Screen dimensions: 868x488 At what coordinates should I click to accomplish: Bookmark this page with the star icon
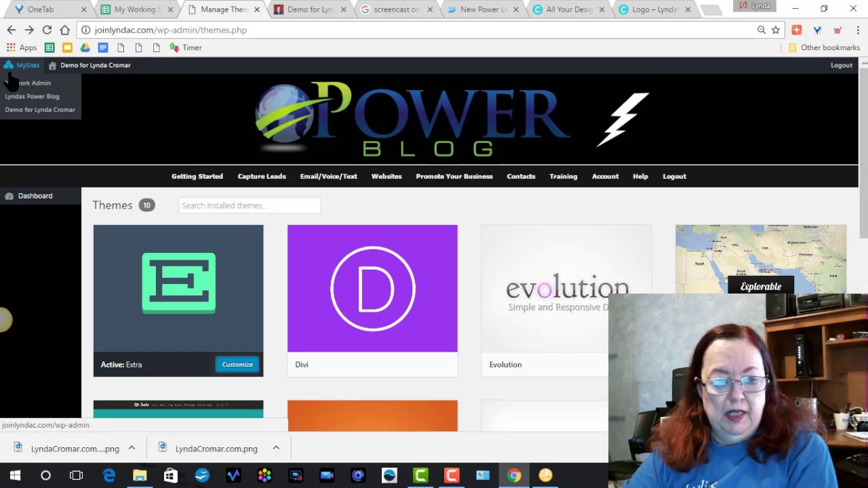click(x=776, y=30)
